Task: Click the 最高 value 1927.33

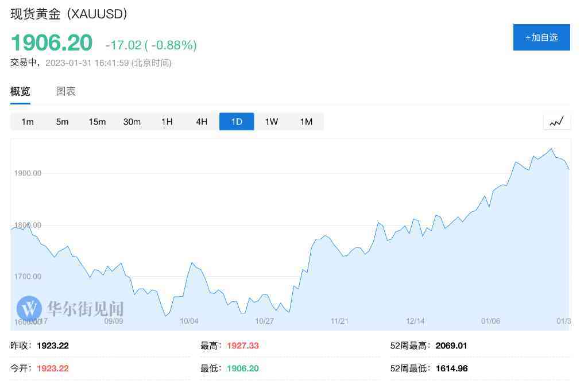Action: [x=242, y=346]
